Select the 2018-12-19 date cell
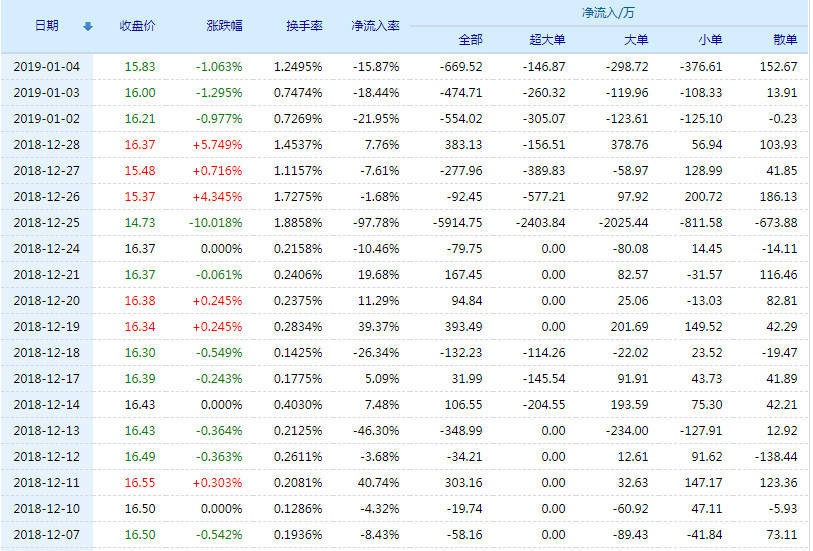The image size is (813, 551). tap(46, 326)
